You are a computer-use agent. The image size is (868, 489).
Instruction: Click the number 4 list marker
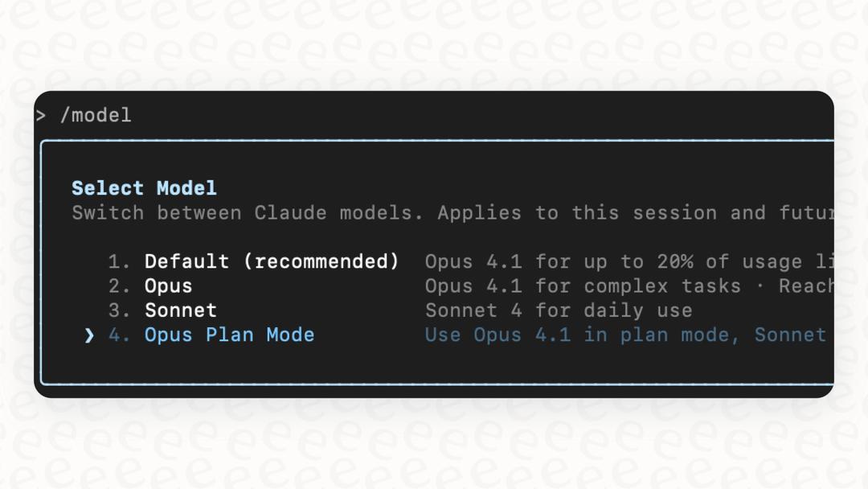[x=118, y=335]
